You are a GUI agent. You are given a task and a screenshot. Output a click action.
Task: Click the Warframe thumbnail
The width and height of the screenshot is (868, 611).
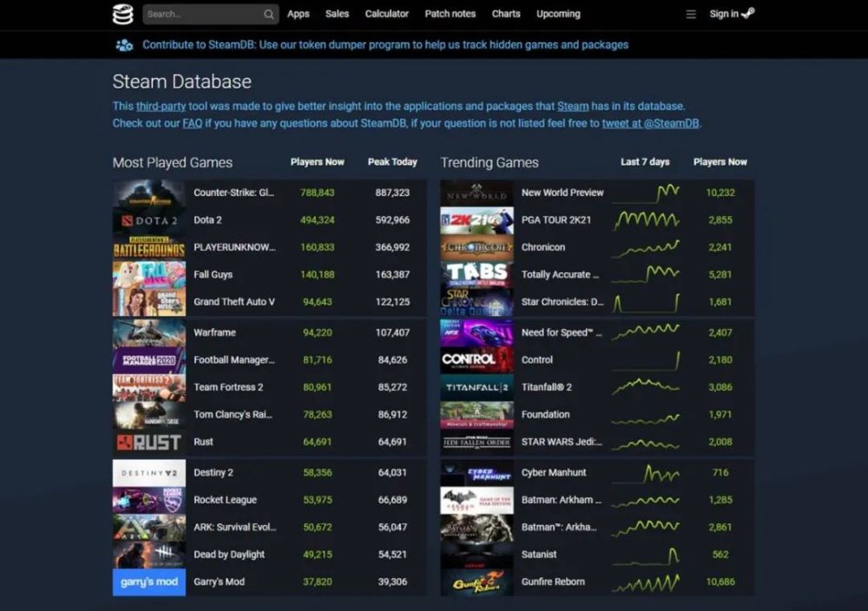click(149, 332)
